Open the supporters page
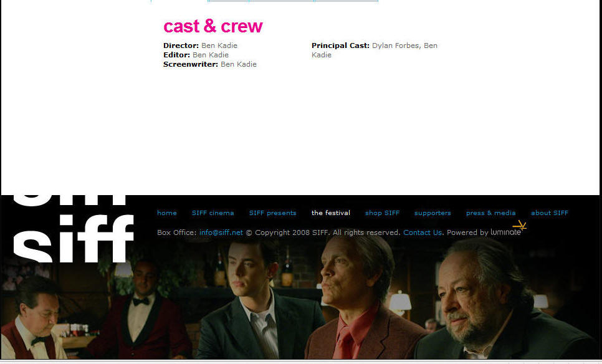602x364 pixels. pos(432,213)
